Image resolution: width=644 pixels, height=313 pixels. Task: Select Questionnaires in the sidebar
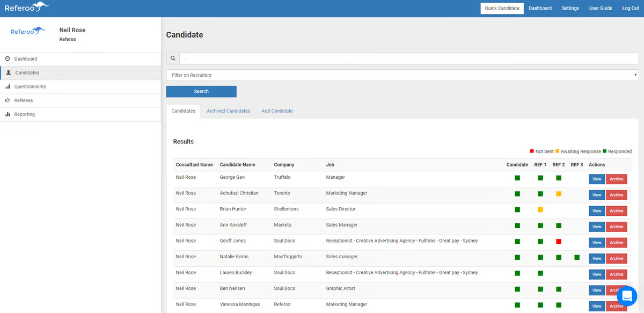(80, 86)
